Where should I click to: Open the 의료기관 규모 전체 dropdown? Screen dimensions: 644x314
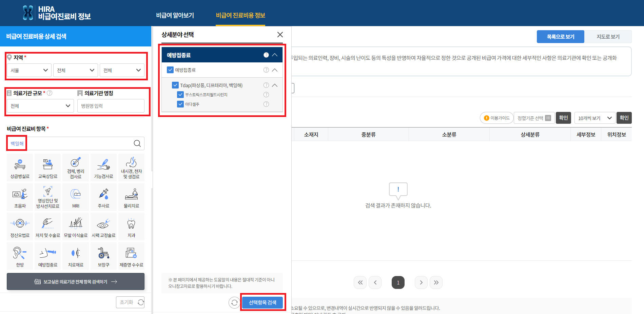click(x=40, y=105)
